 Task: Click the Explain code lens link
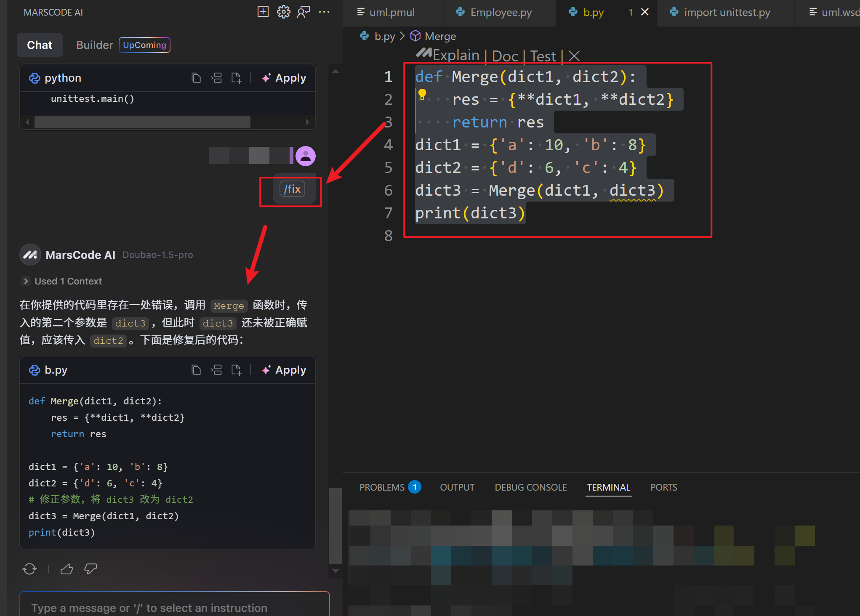456,56
